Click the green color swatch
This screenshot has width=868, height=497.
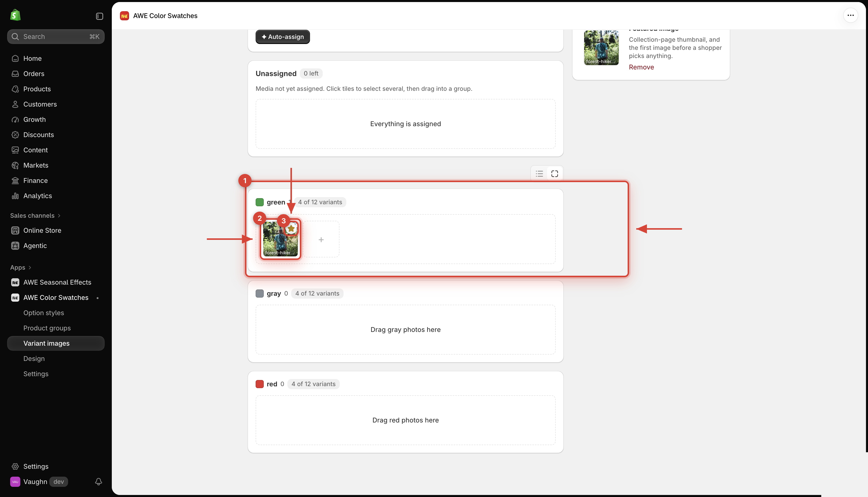(259, 202)
